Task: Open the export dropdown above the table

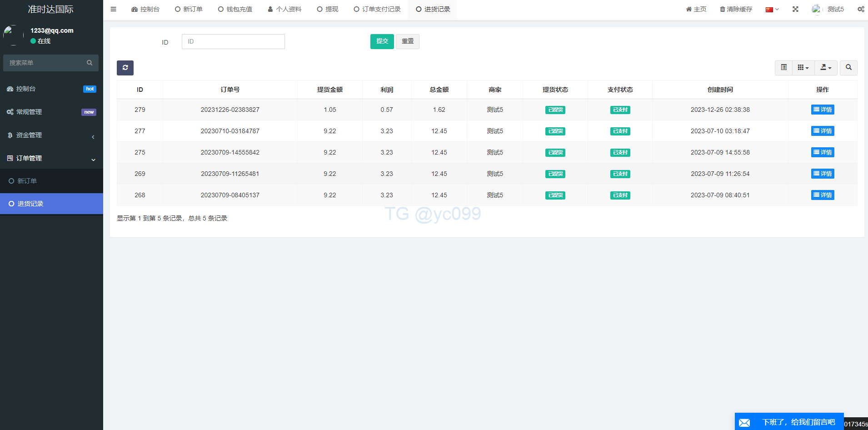Action: pyautogui.click(x=826, y=68)
